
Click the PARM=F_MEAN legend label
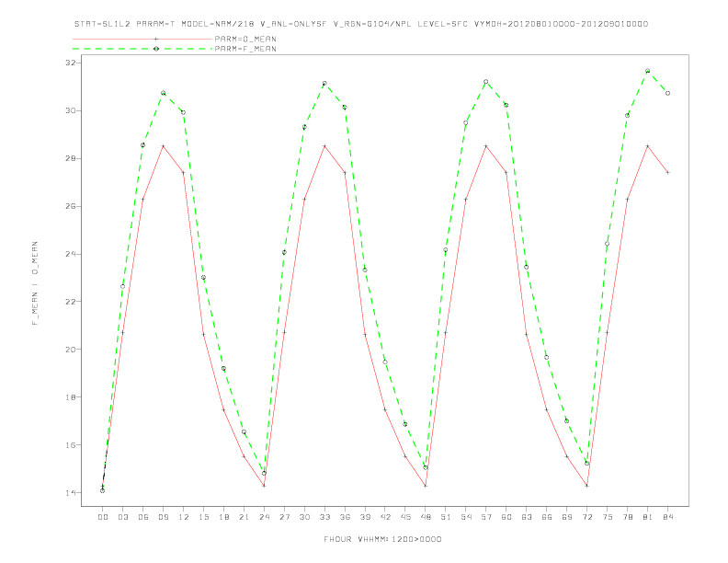(245, 49)
